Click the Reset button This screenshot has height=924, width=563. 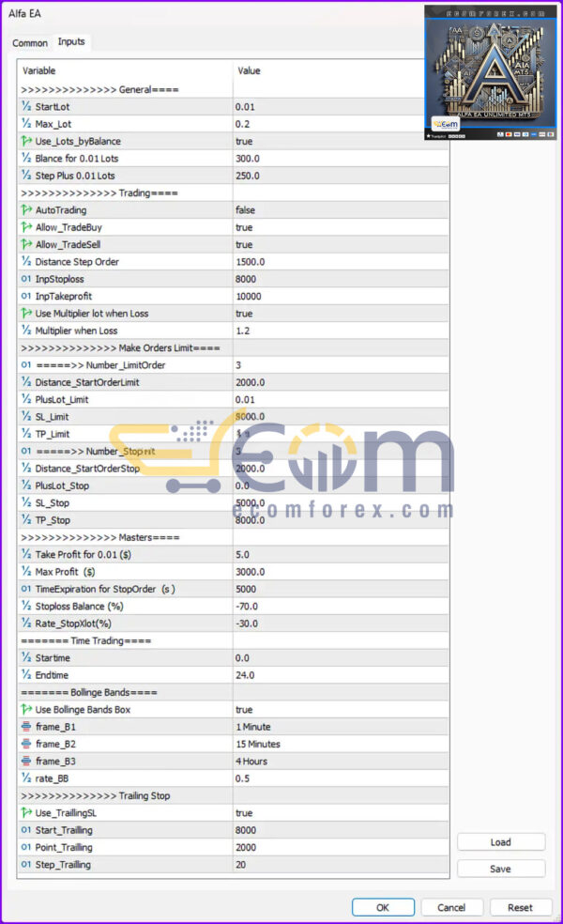point(520,907)
